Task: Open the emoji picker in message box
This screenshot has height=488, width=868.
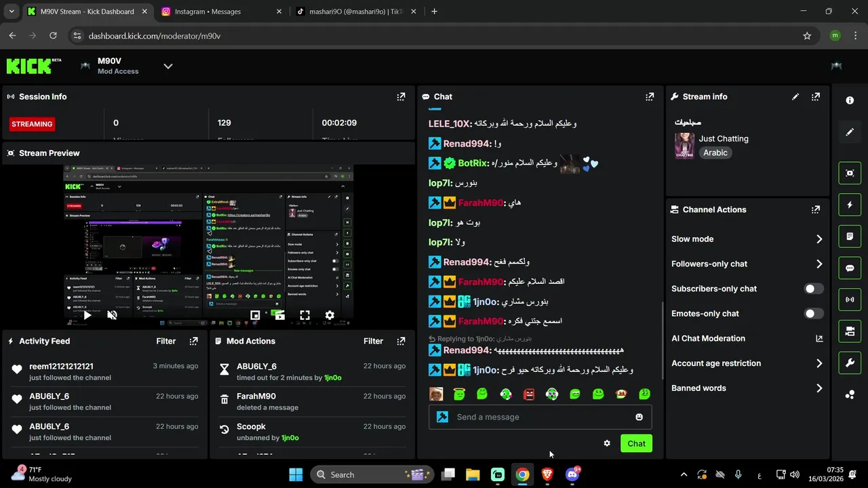Action: (639, 417)
